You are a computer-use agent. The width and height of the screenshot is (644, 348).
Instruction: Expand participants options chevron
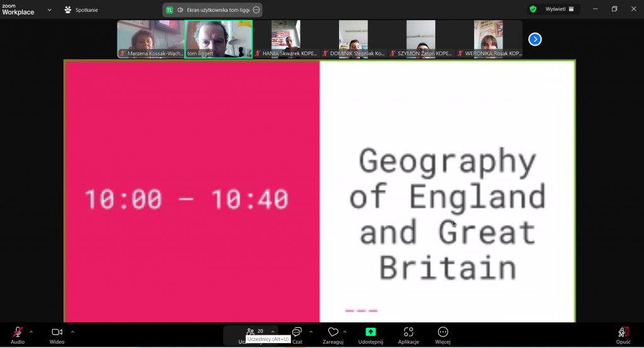click(x=273, y=332)
